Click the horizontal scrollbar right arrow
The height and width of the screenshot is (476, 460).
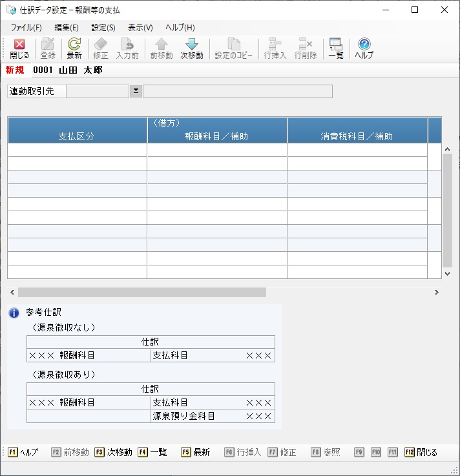436,293
